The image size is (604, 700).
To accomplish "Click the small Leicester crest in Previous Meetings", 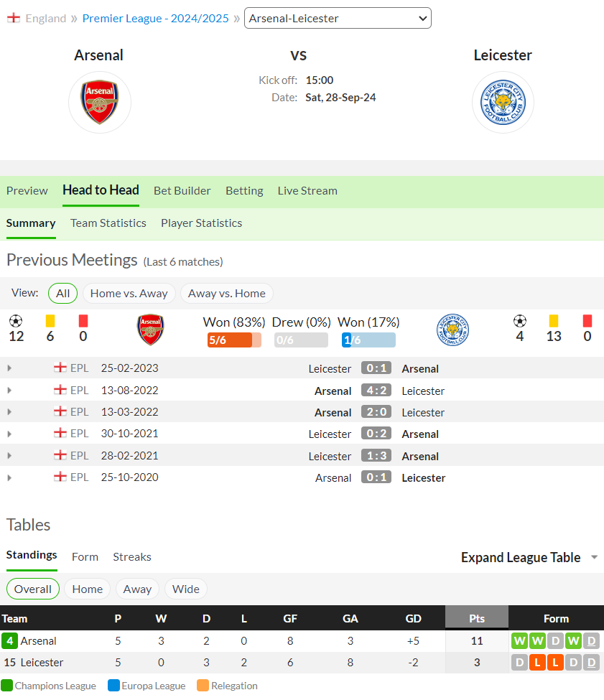I will tap(452, 330).
